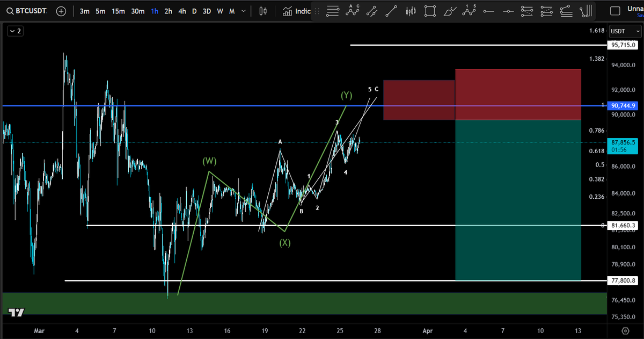Click the 1.382 Fib level label

[x=597, y=59]
